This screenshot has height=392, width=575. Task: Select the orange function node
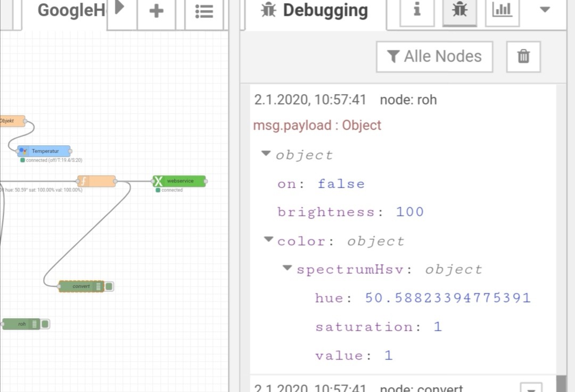[x=96, y=181]
